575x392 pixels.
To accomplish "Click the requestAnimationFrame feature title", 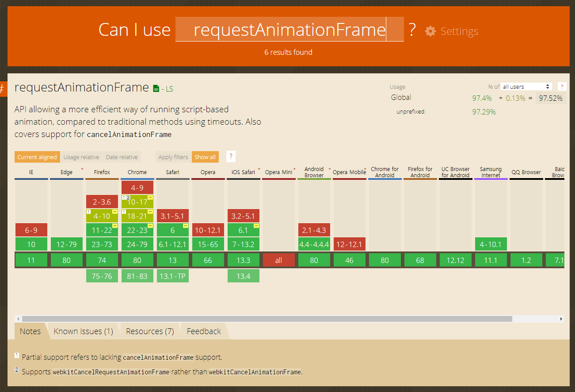I will (81, 87).
